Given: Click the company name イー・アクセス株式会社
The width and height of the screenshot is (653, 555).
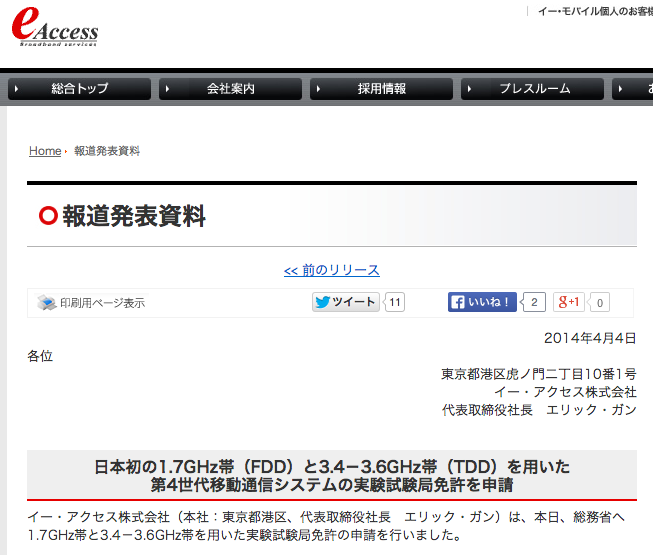Looking at the screenshot, I should tap(565, 392).
